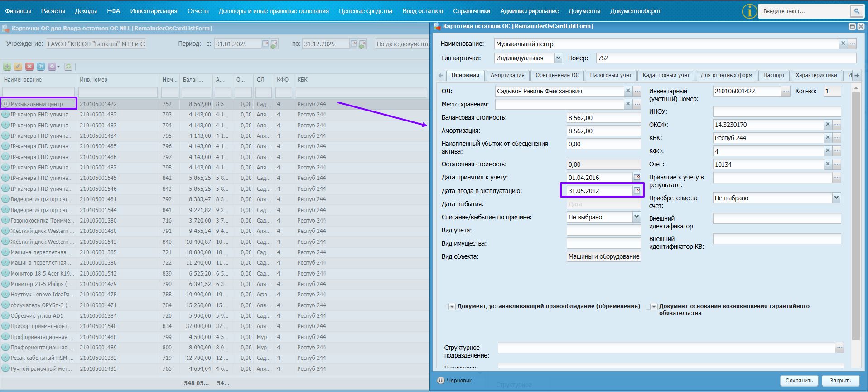Open lookup (…) for Место хранения field
The width and height of the screenshot is (868, 392).
637,104
